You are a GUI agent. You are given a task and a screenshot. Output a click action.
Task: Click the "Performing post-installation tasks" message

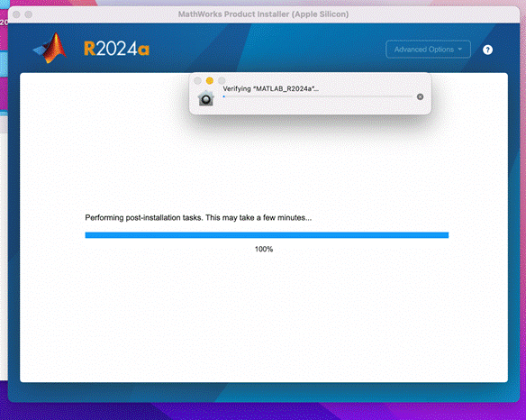click(x=198, y=217)
